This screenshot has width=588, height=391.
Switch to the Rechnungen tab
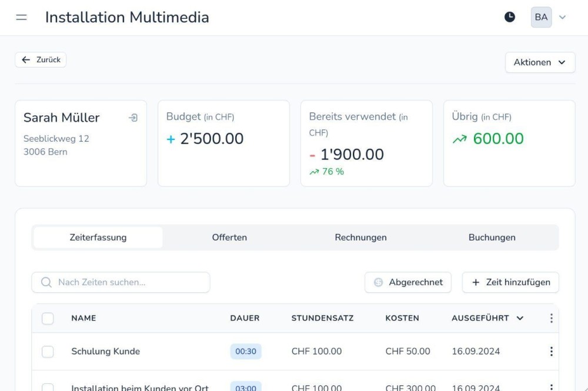point(360,238)
